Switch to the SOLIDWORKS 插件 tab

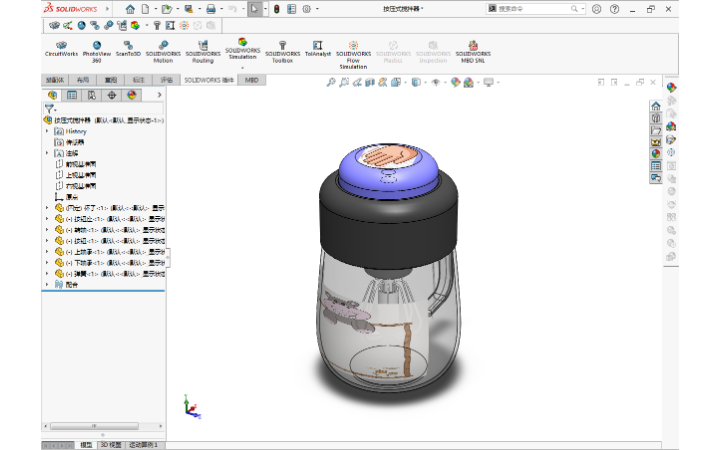(x=209, y=79)
